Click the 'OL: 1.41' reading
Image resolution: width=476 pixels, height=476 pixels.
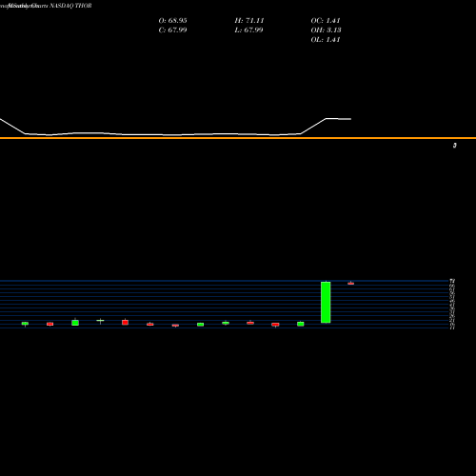point(326,40)
